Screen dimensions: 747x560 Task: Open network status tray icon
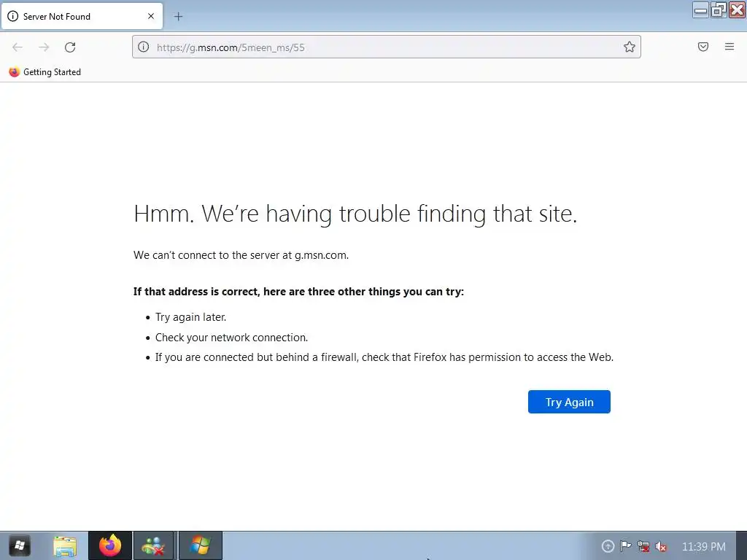(x=643, y=546)
